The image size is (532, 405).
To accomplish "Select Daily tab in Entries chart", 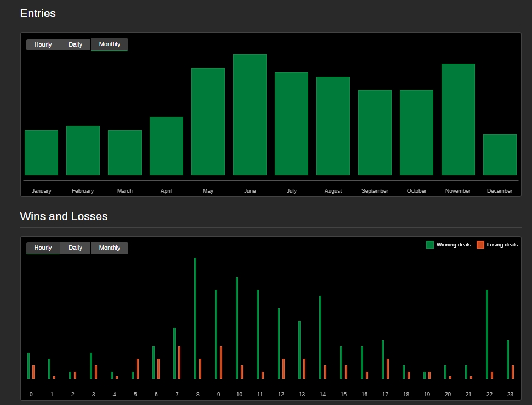I will [x=75, y=44].
